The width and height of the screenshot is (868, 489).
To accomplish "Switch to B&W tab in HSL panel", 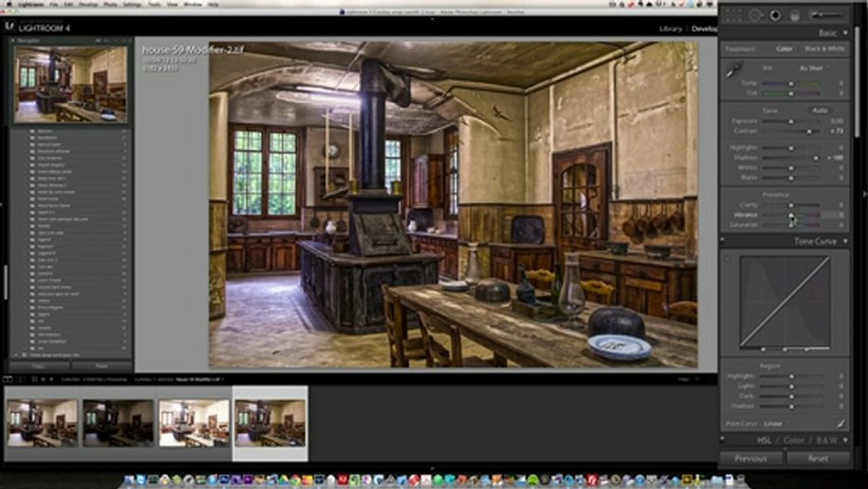I will click(x=827, y=440).
